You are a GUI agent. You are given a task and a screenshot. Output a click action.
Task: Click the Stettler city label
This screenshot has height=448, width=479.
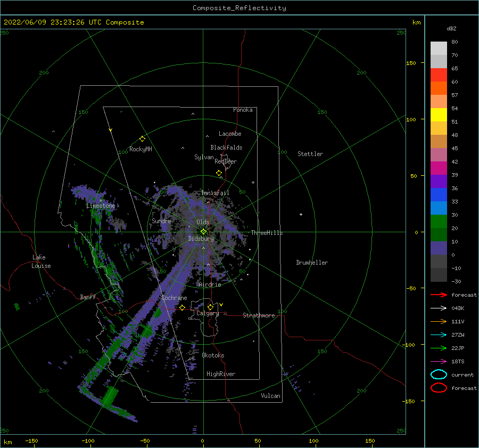click(x=310, y=154)
